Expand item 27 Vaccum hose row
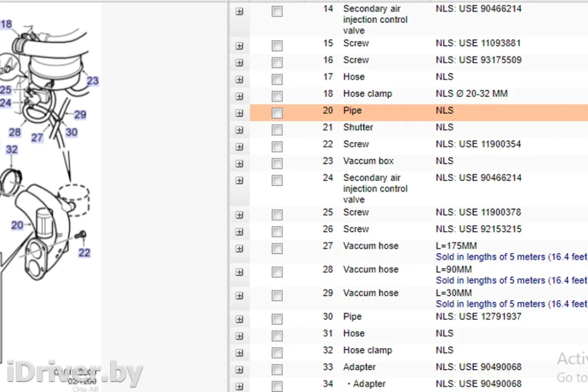The height and width of the screenshot is (392, 588). point(239,249)
